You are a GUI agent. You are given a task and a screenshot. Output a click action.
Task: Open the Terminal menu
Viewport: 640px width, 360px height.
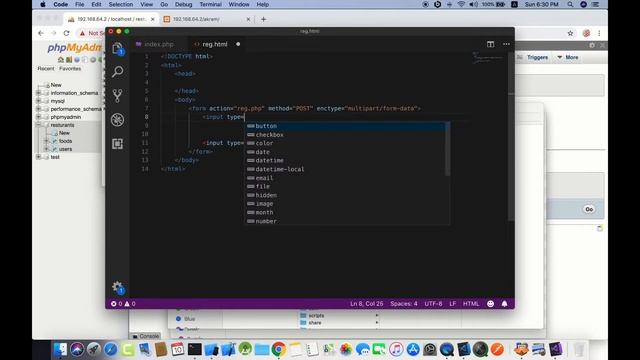click(x=210, y=4)
